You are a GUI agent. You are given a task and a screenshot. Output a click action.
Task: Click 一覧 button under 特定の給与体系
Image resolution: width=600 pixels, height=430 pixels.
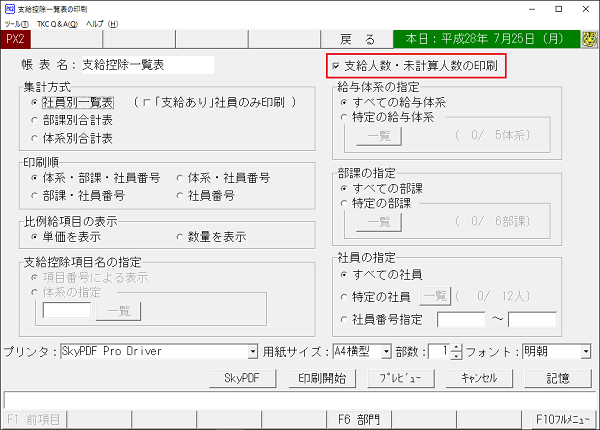pyautogui.click(x=379, y=136)
